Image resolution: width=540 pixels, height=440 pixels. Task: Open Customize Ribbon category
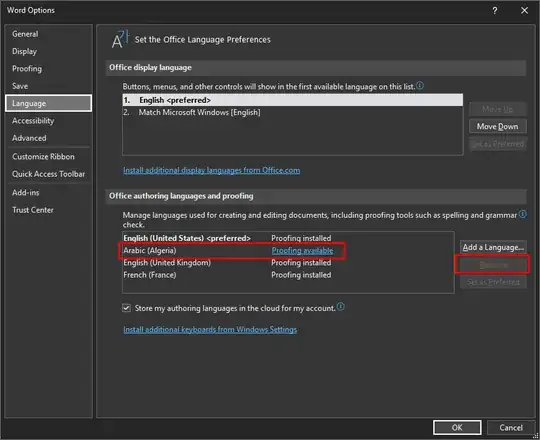coord(49,157)
